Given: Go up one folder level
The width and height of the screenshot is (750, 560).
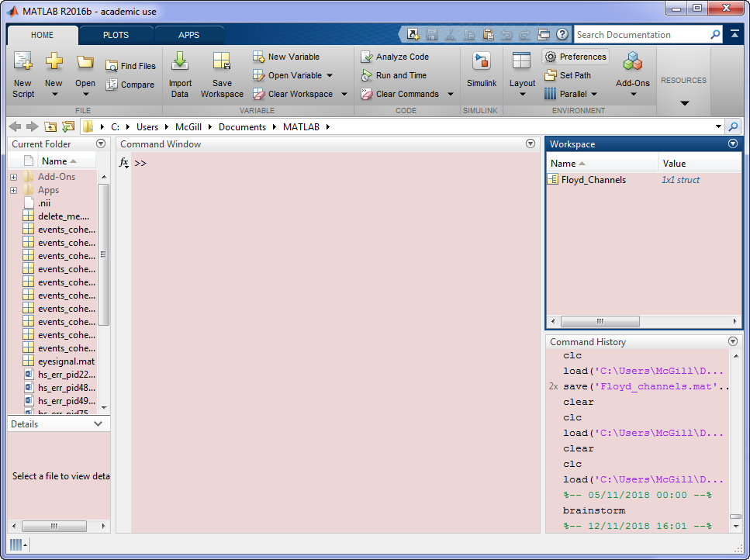Looking at the screenshot, I should click(50, 127).
